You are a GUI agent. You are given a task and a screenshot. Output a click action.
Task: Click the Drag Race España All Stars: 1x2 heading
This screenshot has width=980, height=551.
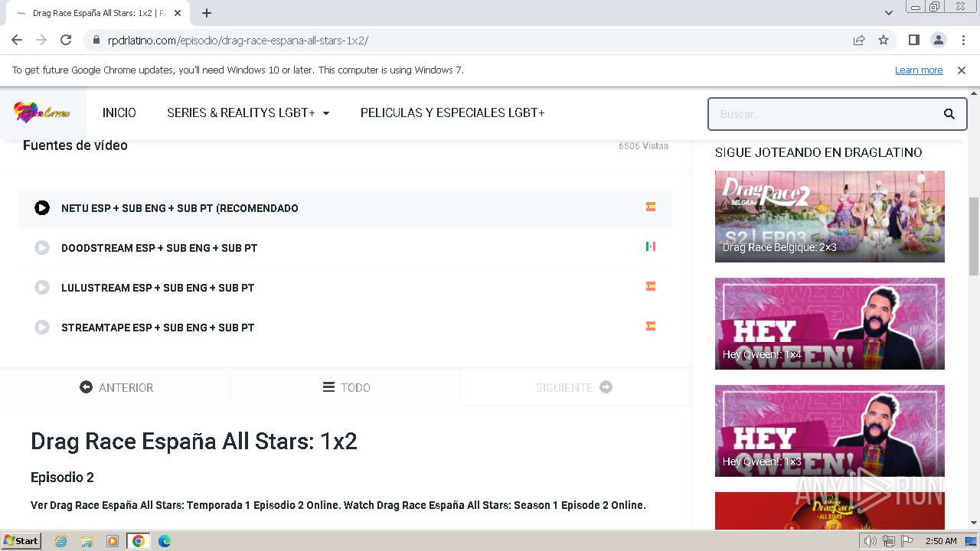point(194,442)
